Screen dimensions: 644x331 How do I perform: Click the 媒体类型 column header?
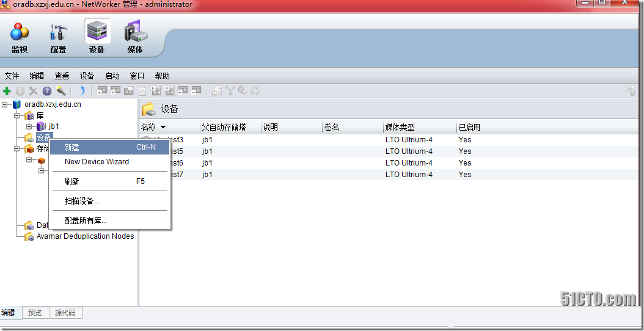pyautogui.click(x=420, y=127)
